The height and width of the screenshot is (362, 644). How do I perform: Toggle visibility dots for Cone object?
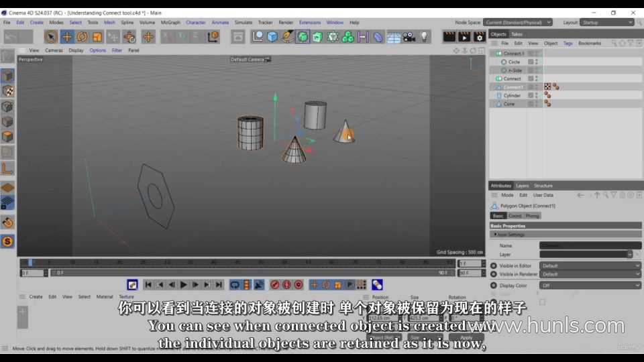pyautogui.click(x=537, y=104)
